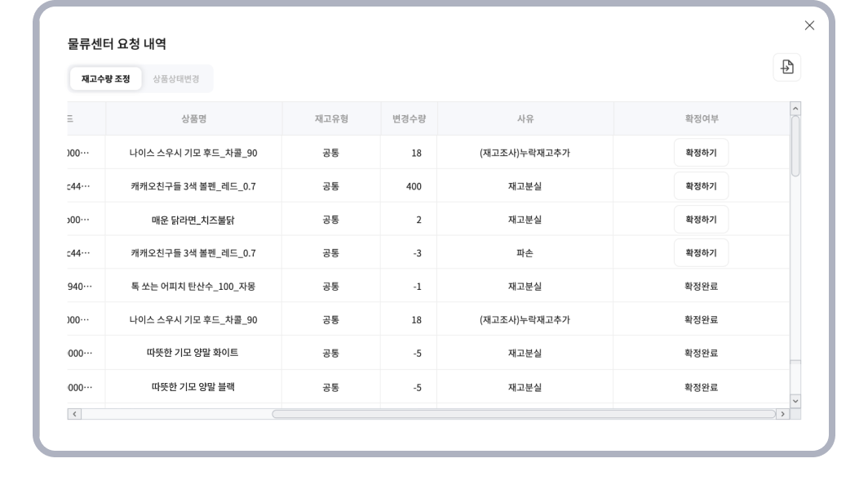868x503 pixels.
Task: Click the 확정여부 column header
Action: click(x=701, y=119)
